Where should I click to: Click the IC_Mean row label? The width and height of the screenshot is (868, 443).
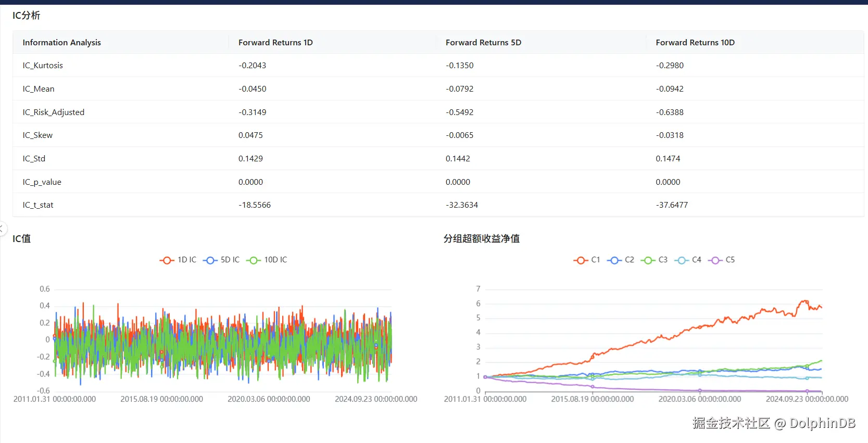pyautogui.click(x=39, y=89)
